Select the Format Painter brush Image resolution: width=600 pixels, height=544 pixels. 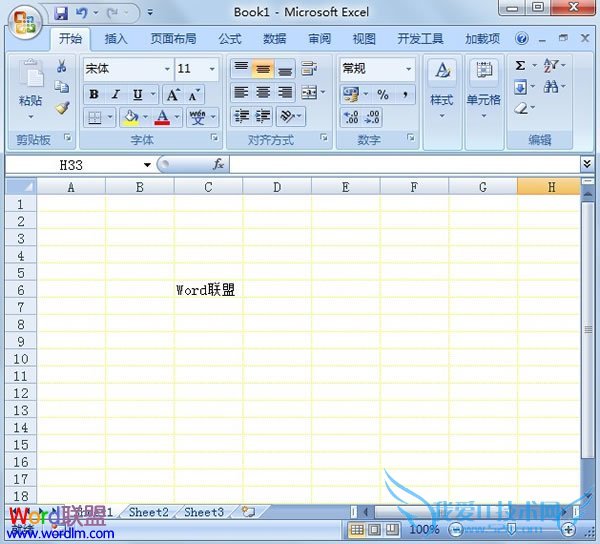[61, 107]
